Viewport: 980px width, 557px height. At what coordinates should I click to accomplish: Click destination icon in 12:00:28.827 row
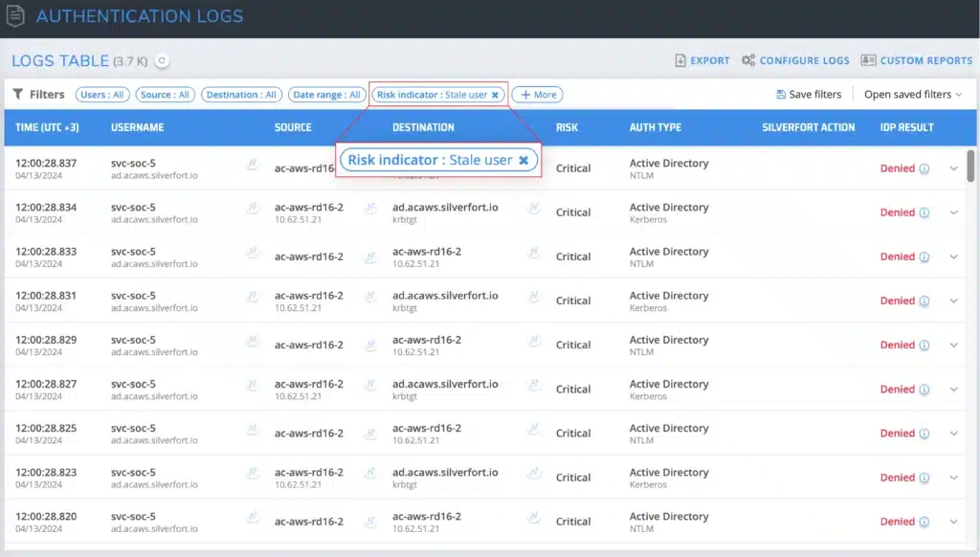tap(534, 385)
